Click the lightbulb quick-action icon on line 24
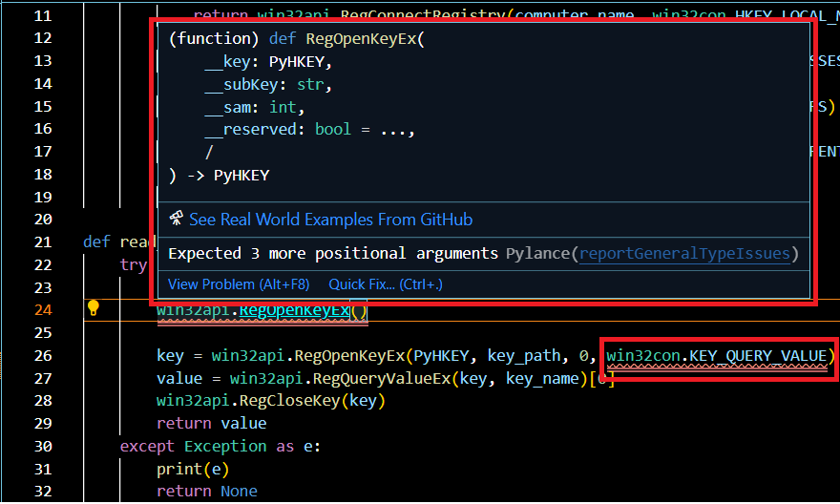840x504 pixels. [94, 308]
